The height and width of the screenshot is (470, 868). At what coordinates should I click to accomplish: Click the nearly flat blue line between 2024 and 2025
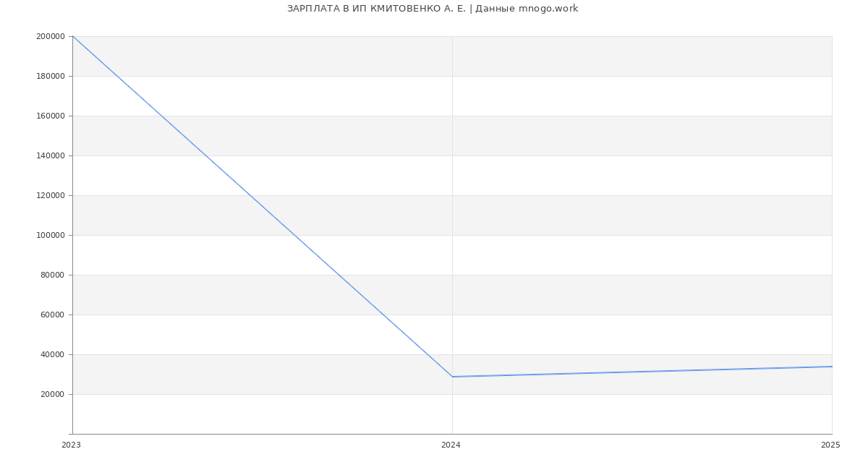(x=642, y=372)
